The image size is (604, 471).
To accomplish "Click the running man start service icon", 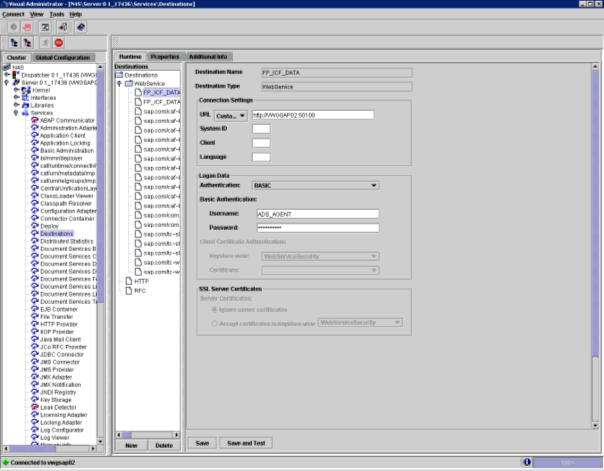I will click(x=45, y=43).
